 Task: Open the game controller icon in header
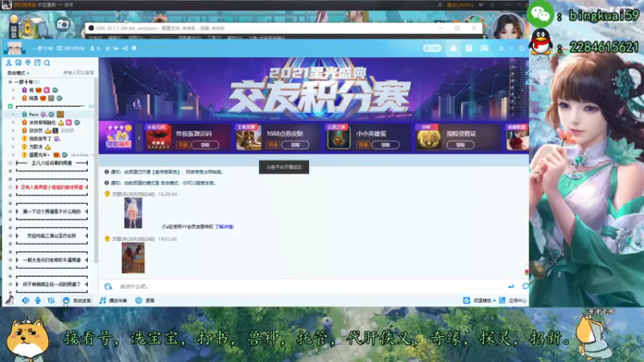[x=485, y=48]
